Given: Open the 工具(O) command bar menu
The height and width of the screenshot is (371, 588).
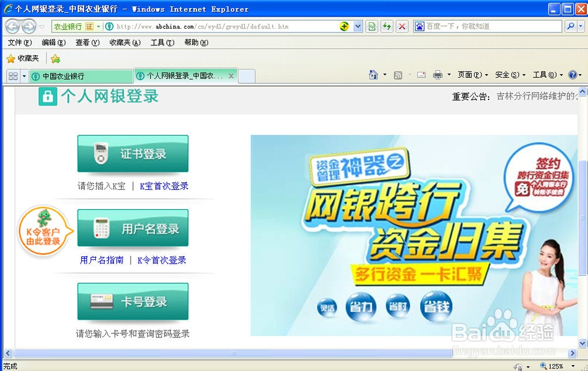Looking at the screenshot, I should 548,75.
